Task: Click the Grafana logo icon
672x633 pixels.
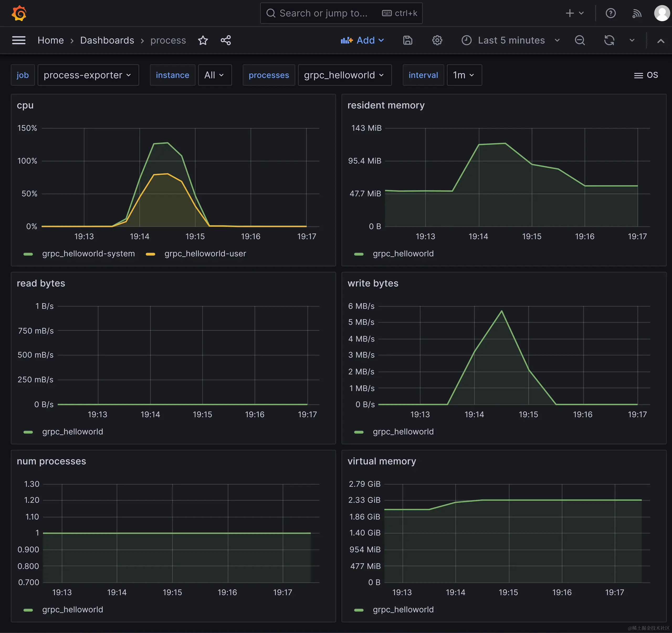Action: tap(19, 13)
